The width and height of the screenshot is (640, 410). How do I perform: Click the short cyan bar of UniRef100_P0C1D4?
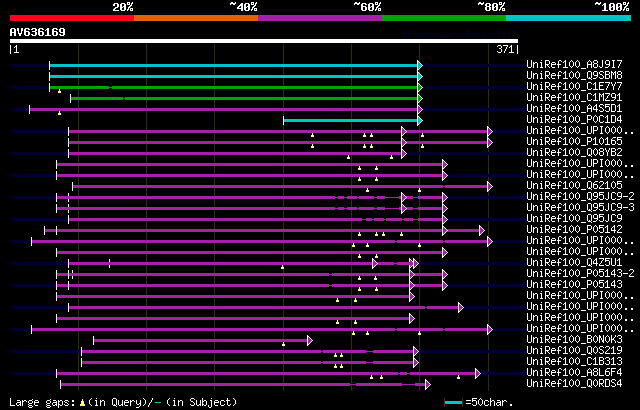coord(350,120)
